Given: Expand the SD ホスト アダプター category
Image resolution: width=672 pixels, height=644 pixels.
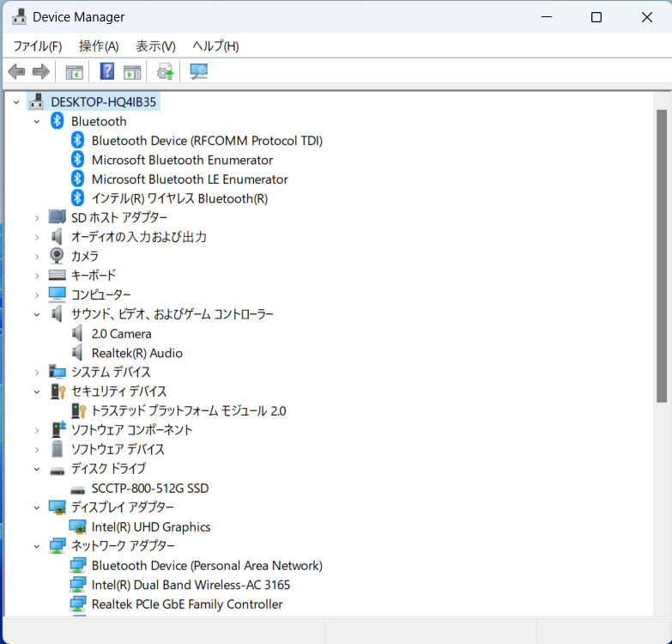Looking at the screenshot, I should [x=37, y=218].
